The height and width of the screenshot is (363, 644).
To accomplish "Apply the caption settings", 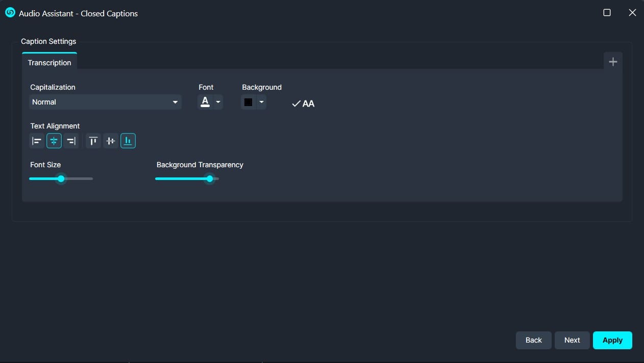I will 612,340.
